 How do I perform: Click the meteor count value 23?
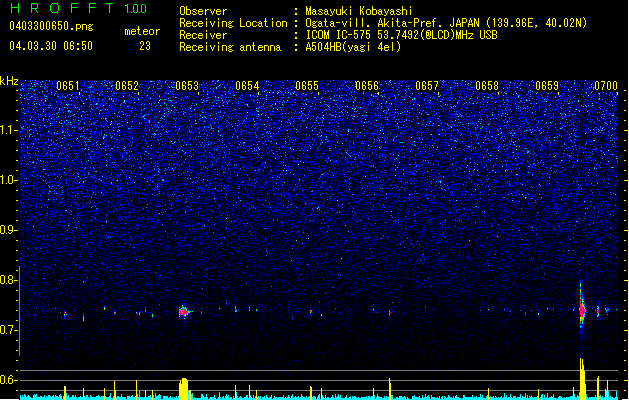[145, 46]
